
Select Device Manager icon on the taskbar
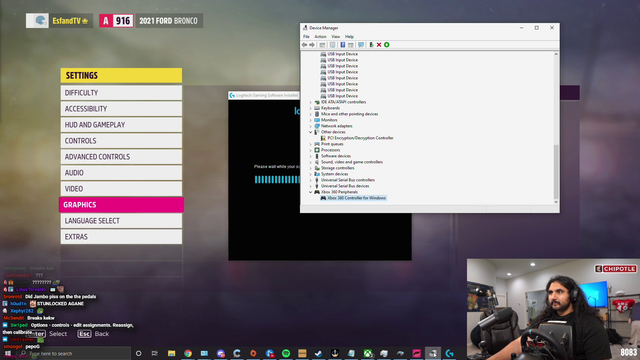coord(433,353)
